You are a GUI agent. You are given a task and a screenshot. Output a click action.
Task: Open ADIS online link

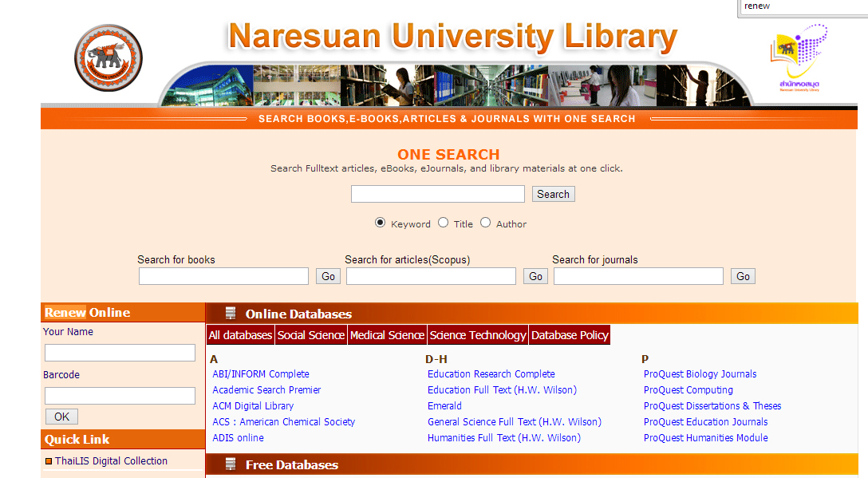coord(238,437)
